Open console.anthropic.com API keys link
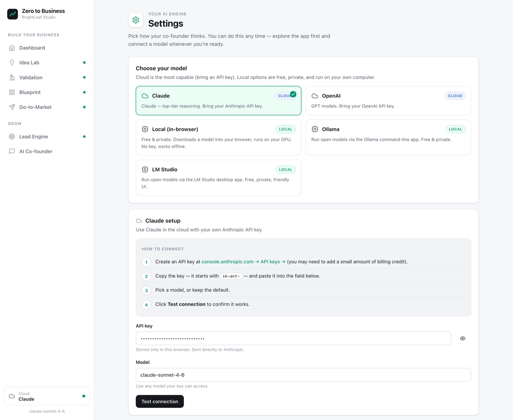513x420 pixels. point(243,262)
